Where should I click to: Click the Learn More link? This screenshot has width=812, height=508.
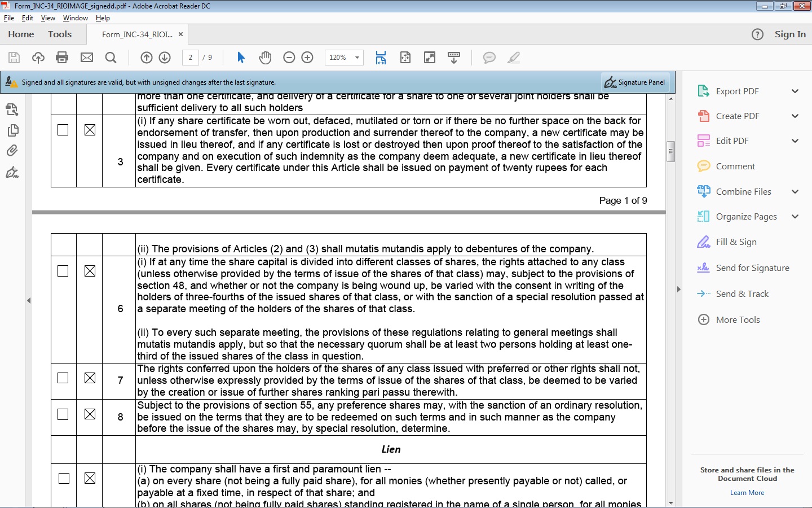pyautogui.click(x=747, y=492)
